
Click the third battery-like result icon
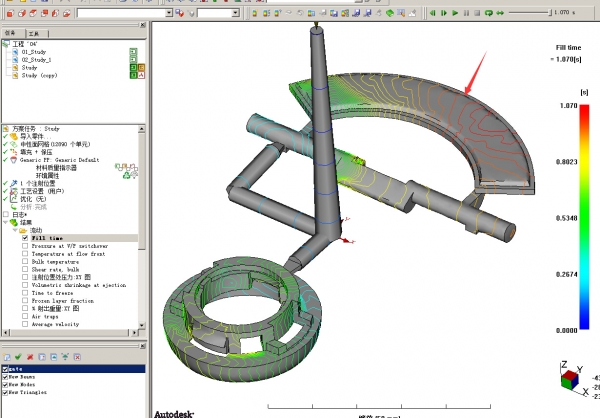tap(278, 13)
